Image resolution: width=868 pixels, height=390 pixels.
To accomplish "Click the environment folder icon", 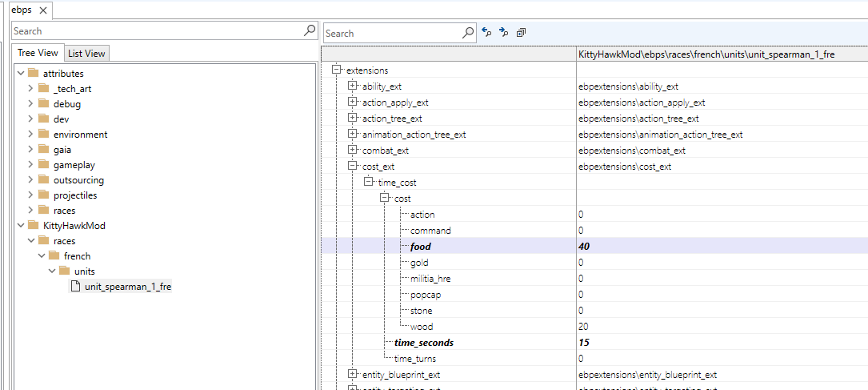I will [x=43, y=134].
